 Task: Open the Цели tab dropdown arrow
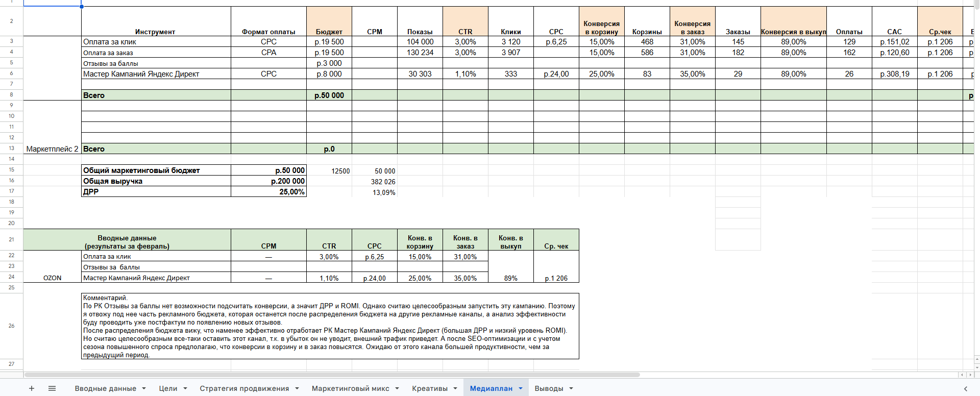185,388
